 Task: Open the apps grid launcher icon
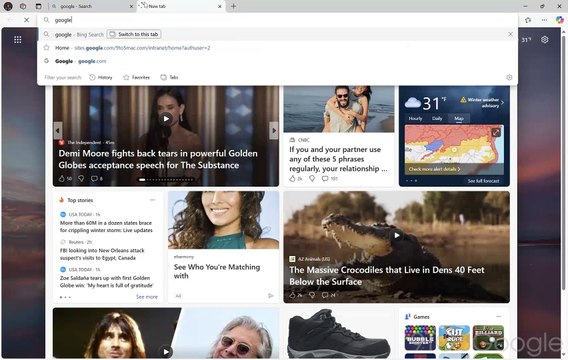(x=17, y=39)
